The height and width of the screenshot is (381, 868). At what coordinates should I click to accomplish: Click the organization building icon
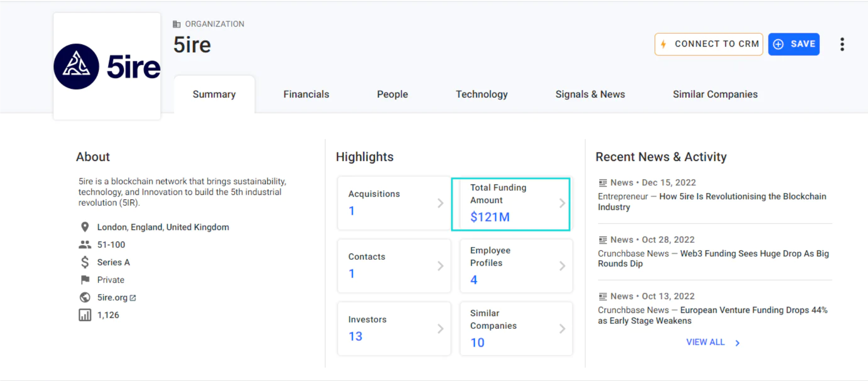pyautogui.click(x=177, y=24)
